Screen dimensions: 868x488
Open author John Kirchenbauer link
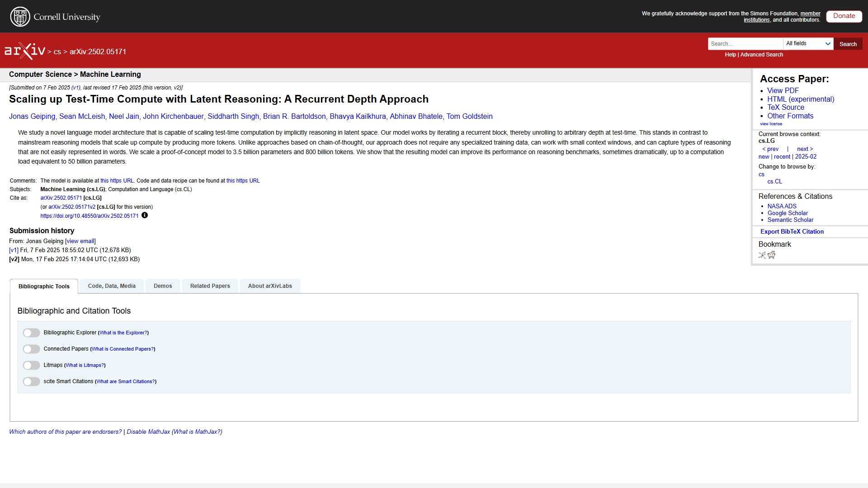click(x=173, y=116)
